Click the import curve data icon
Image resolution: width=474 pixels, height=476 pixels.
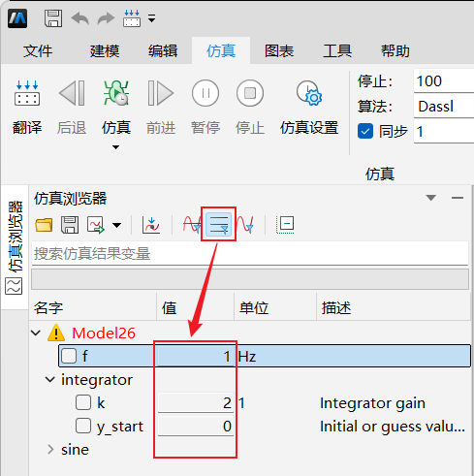point(151,225)
